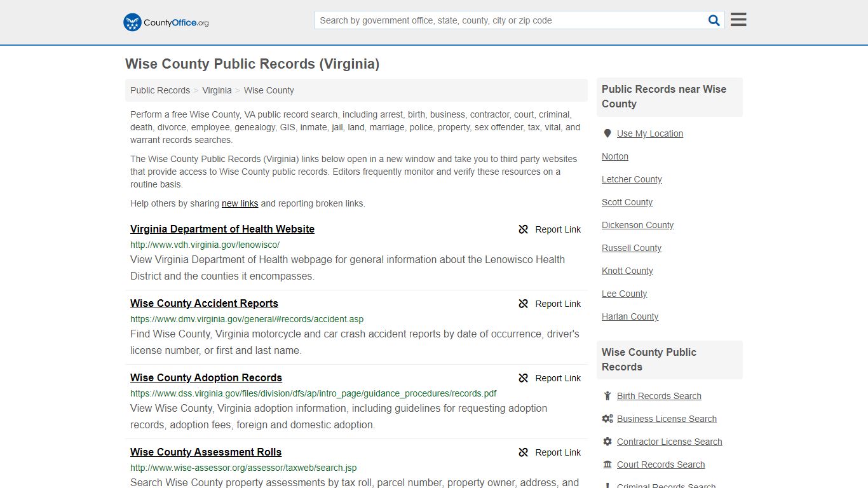Screen dimensions: 868x488
Task: Click broken-link icon for Virginia Department of Health
Action: click(524, 229)
